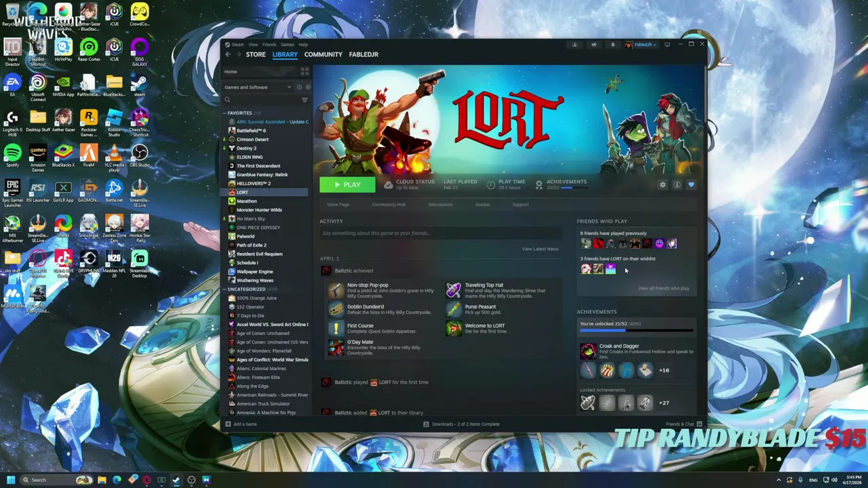Open the Community Hub link

pos(389,204)
